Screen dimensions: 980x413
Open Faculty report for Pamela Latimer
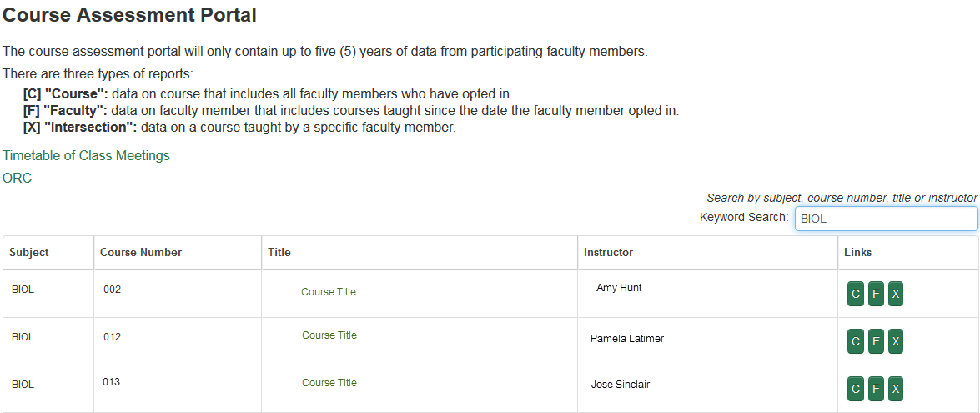tap(876, 341)
